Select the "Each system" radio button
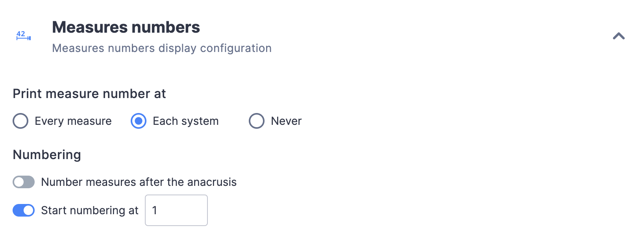644x241 pixels. (x=139, y=121)
